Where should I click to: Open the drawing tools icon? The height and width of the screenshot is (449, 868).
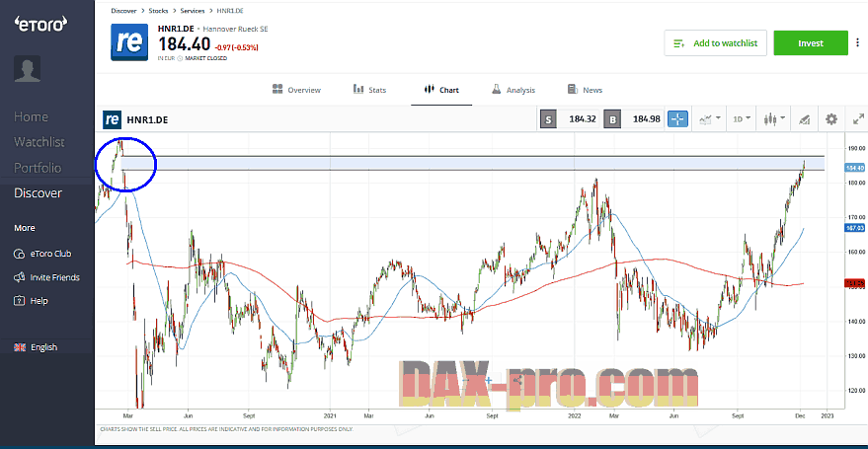point(805,118)
